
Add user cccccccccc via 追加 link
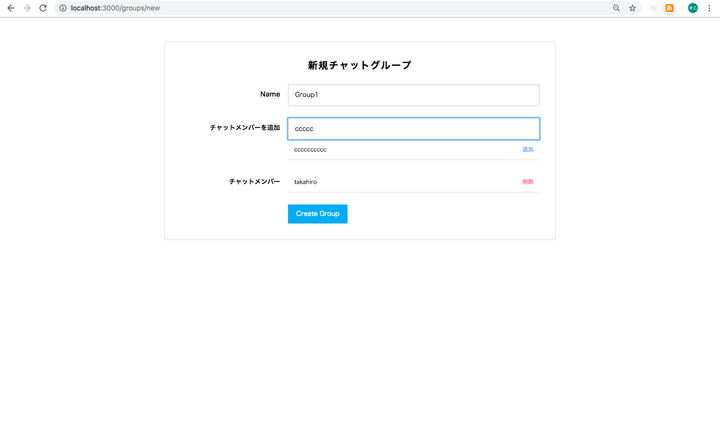point(528,149)
